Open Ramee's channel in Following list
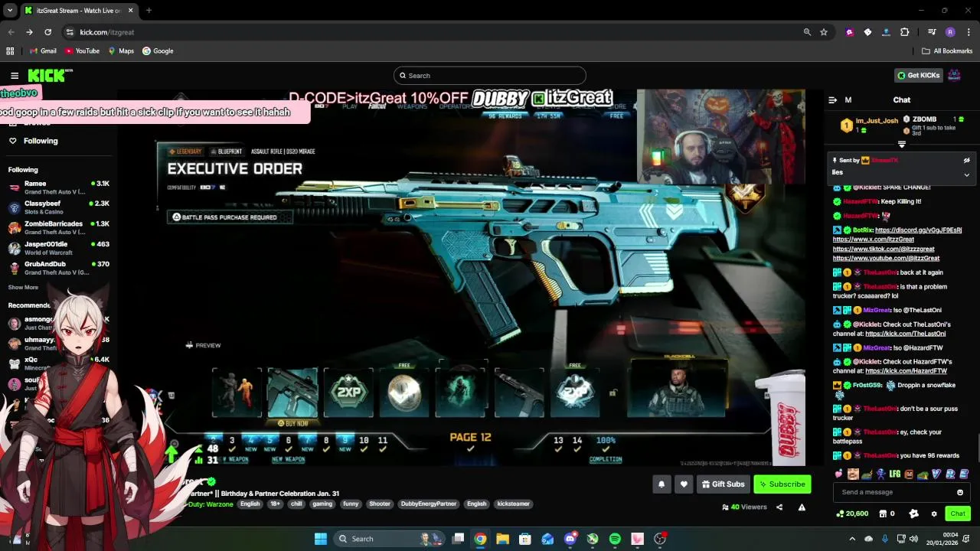This screenshot has width=980, height=551. point(59,187)
